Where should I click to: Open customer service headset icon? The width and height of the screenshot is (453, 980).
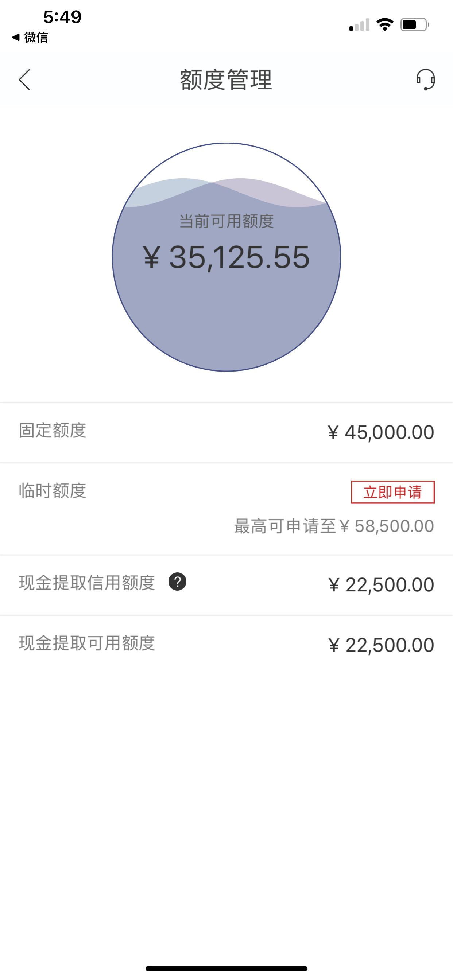425,79
